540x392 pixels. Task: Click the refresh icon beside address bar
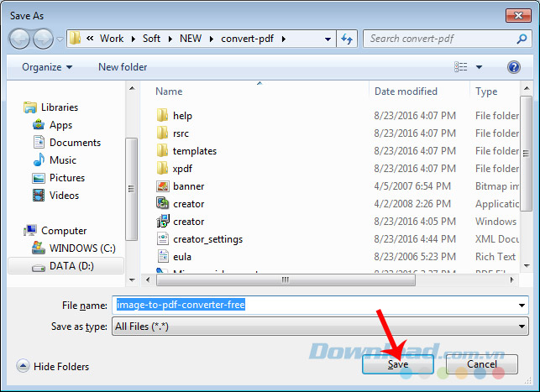point(347,39)
